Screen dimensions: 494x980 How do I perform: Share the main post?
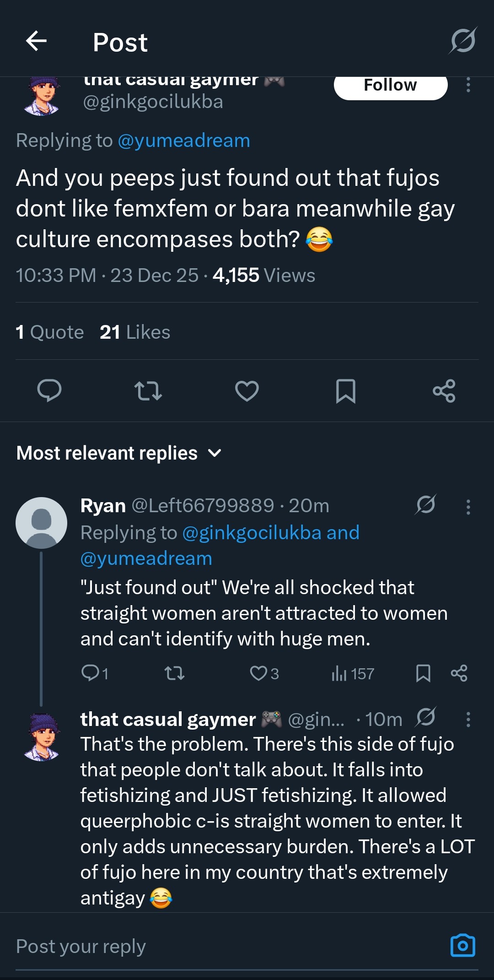pyautogui.click(x=444, y=391)
